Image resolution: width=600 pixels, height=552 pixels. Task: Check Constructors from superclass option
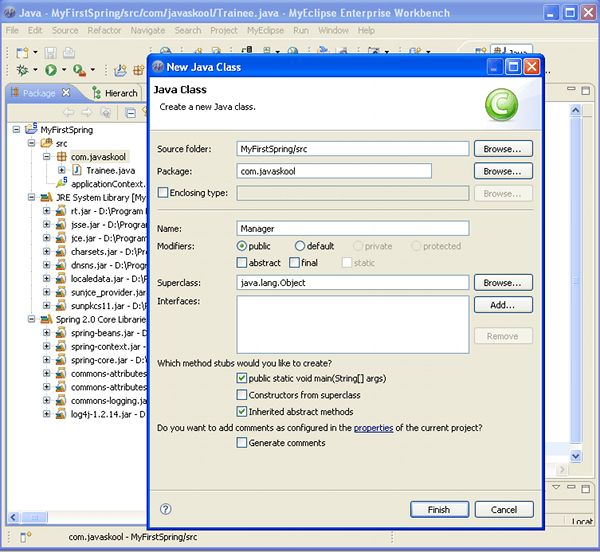[x=242, y=395]
